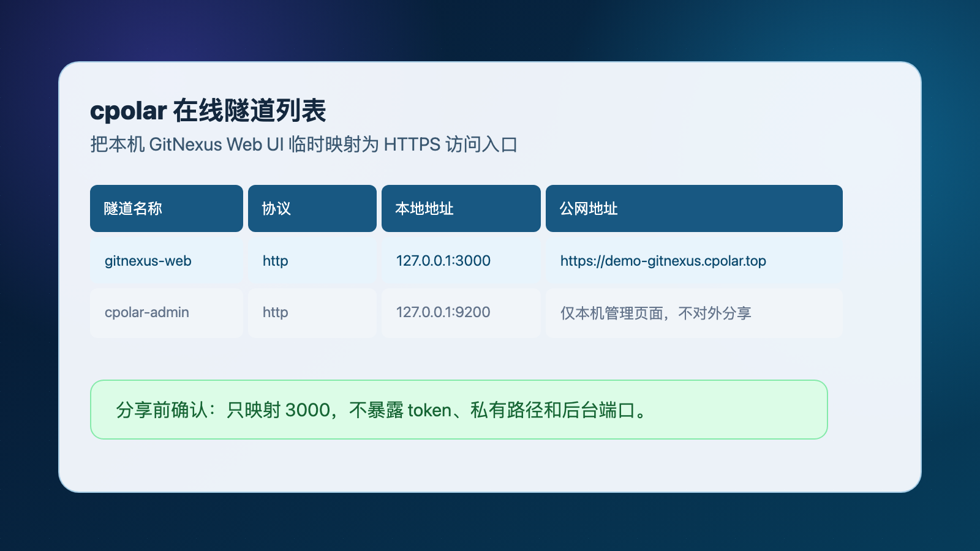Select the cpolar-admin tunnel name cell

[x=167, y=313]
